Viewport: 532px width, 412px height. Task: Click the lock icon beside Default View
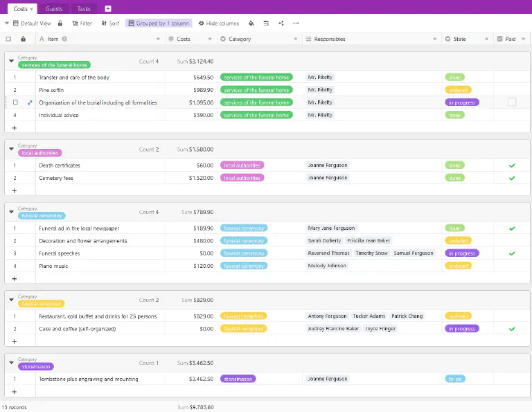pos(60,24)
